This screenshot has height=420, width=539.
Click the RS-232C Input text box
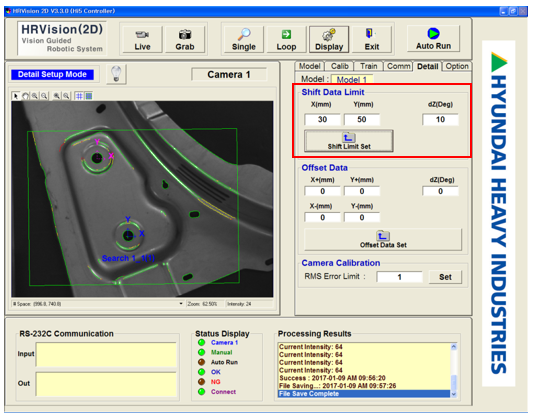click(106, 354)
